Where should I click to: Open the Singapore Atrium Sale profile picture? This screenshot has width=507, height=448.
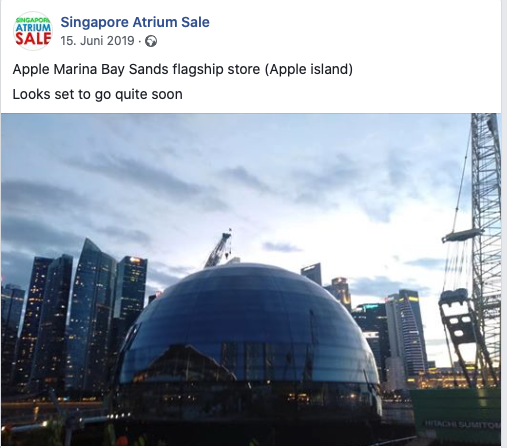33,31
